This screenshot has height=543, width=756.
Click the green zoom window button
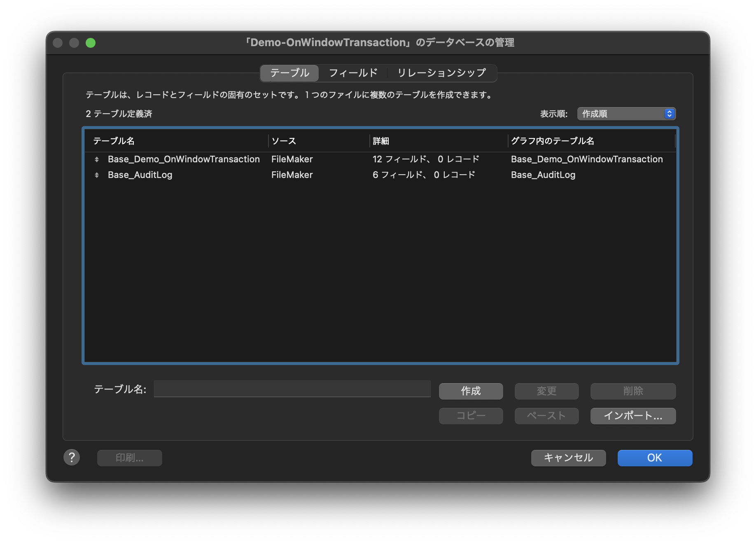click(91, 43)
